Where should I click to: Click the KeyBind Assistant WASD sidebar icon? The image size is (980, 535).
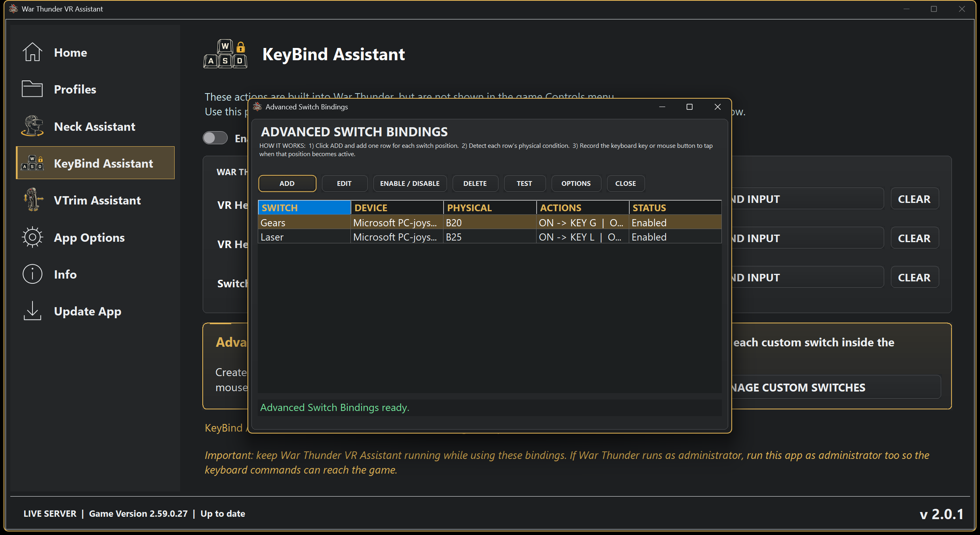(32, 163)
